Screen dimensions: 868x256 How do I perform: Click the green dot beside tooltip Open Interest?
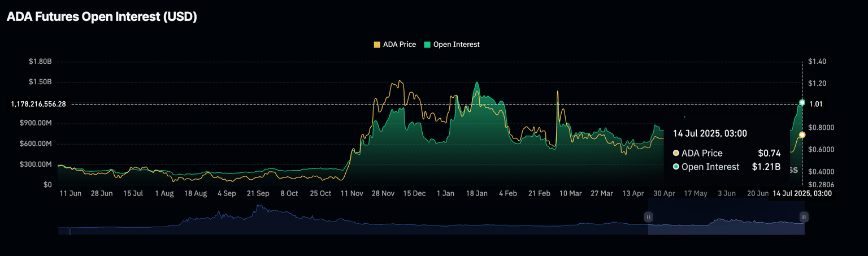pyautogui.click(x=676, y=167)
